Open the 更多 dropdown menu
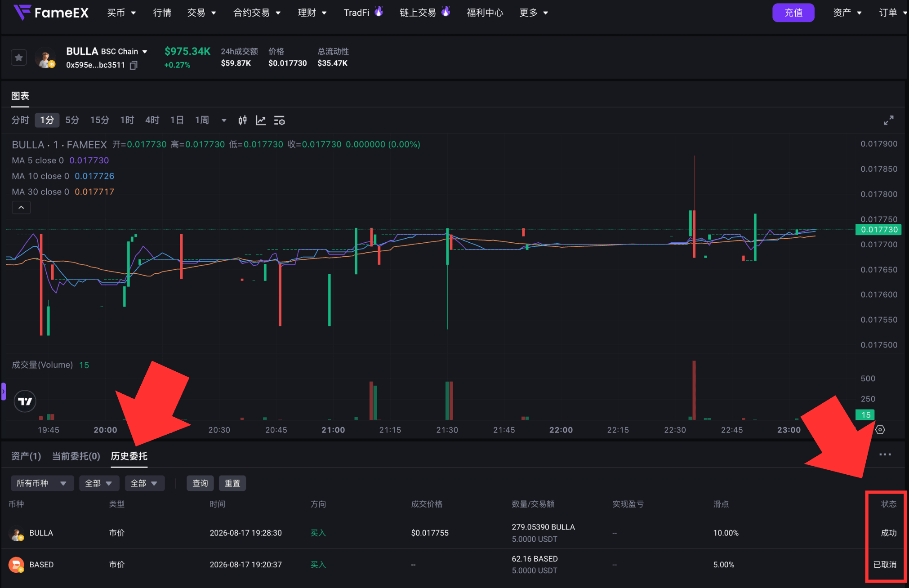909x588 pixels. point(534,13)
